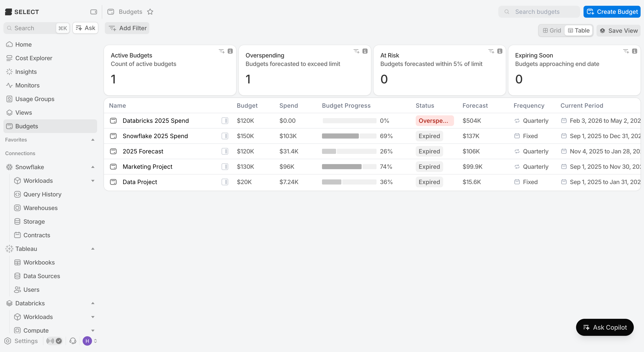This screenshot has height=352, width=644.
Task: Open the support headset icon
Action: (x=73, y=341)
